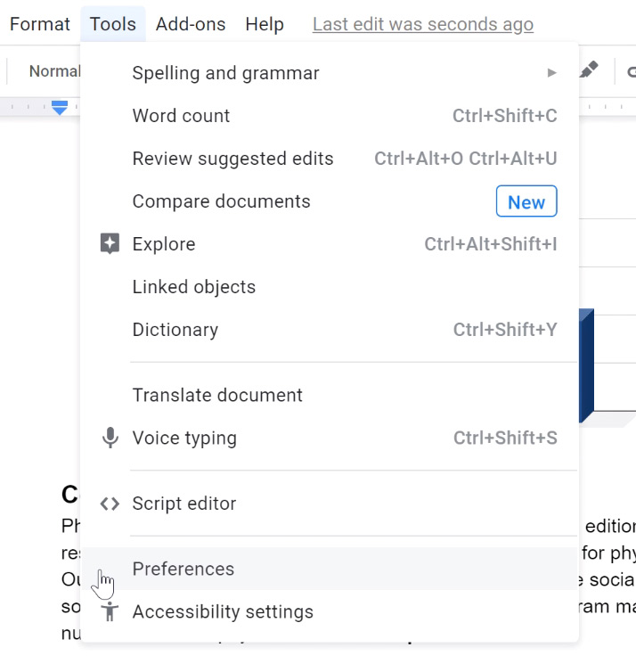
Task: Click the Script editor code brackets icon
Action: coord(110,504)
